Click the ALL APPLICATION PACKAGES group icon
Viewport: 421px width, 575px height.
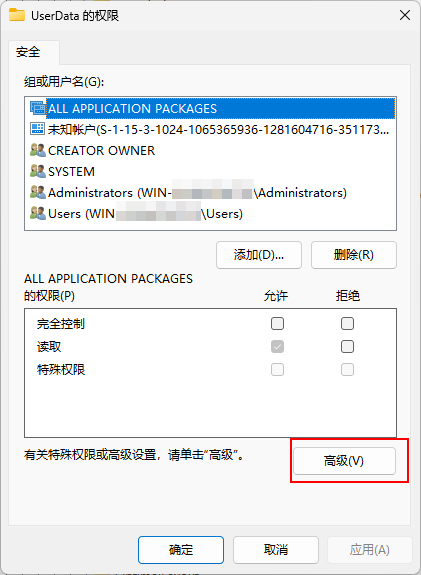coord(38,108)
